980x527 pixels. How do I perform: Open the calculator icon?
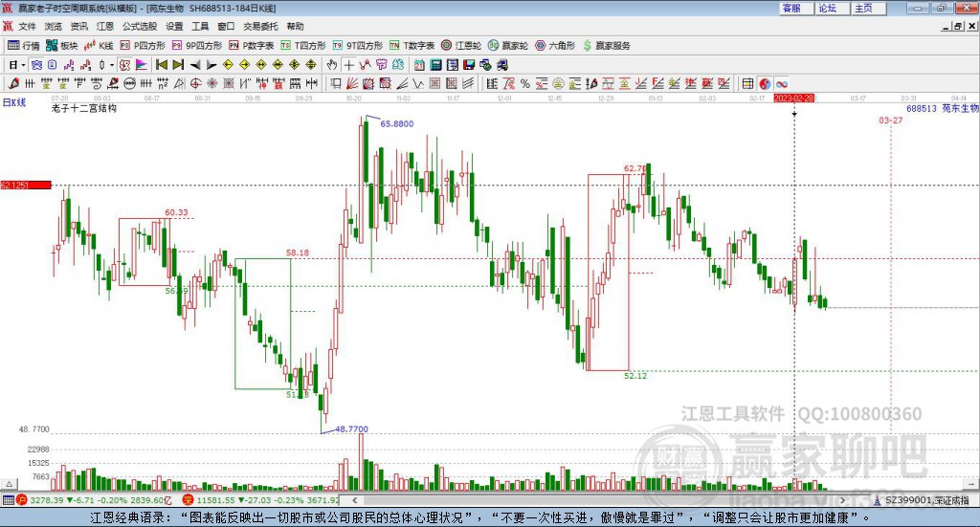point(435,64)
